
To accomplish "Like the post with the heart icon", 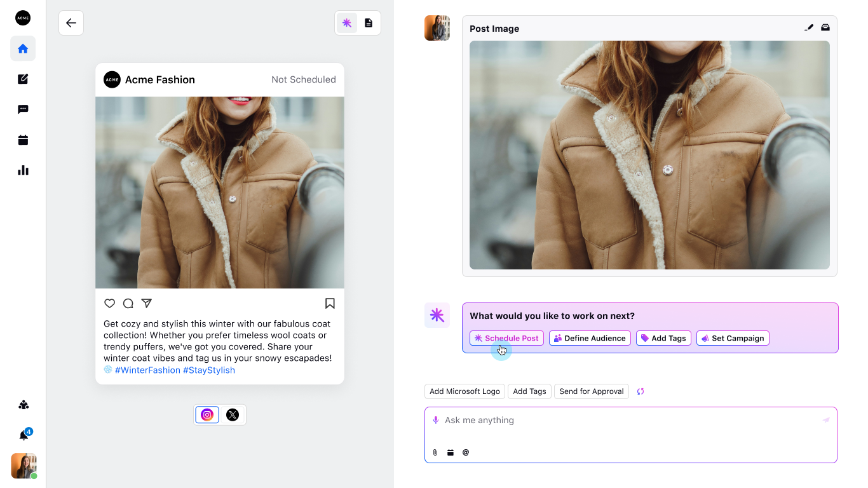I will [x=110, y=303].
